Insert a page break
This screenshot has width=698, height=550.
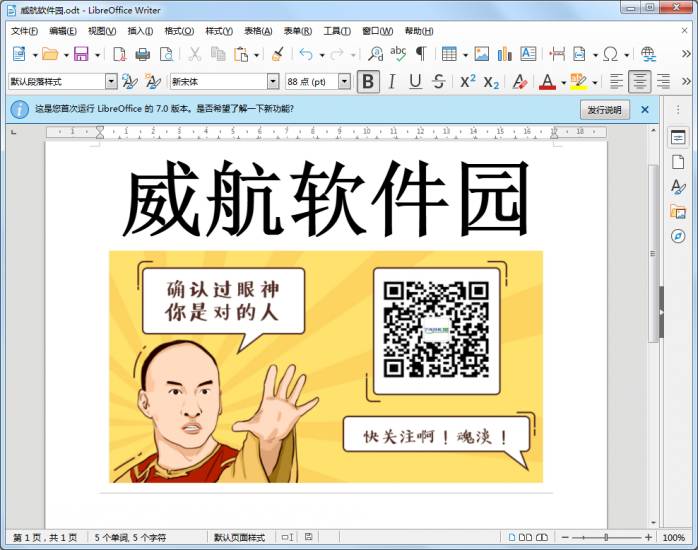(x=556, y=54)
